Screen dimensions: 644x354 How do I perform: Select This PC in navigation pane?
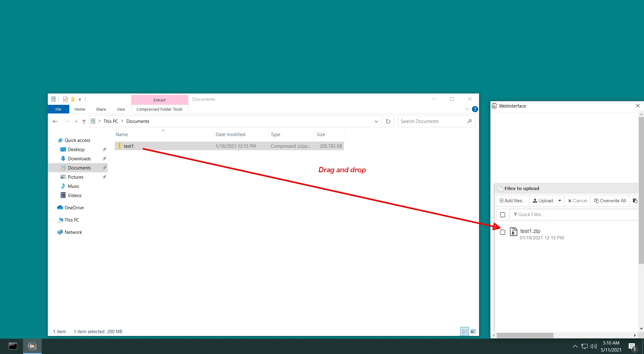tap(72, 220)
